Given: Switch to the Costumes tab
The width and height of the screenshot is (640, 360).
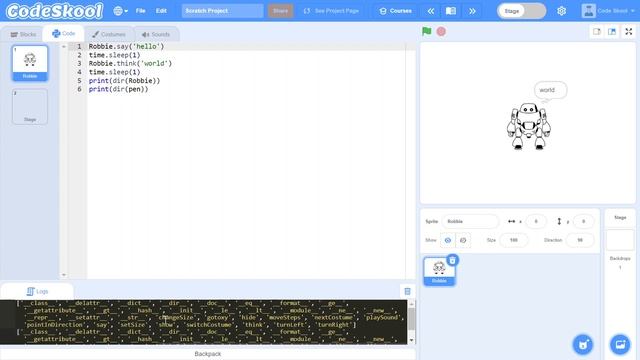Looking at the screenshot, I should [109, 34].
